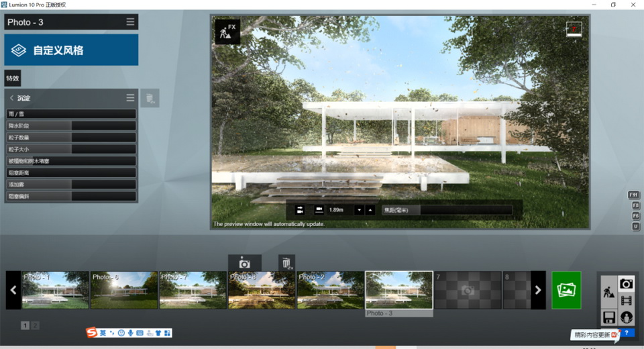
Task: Click the store camera icon above Photo - 8
Action: (245, 264)
